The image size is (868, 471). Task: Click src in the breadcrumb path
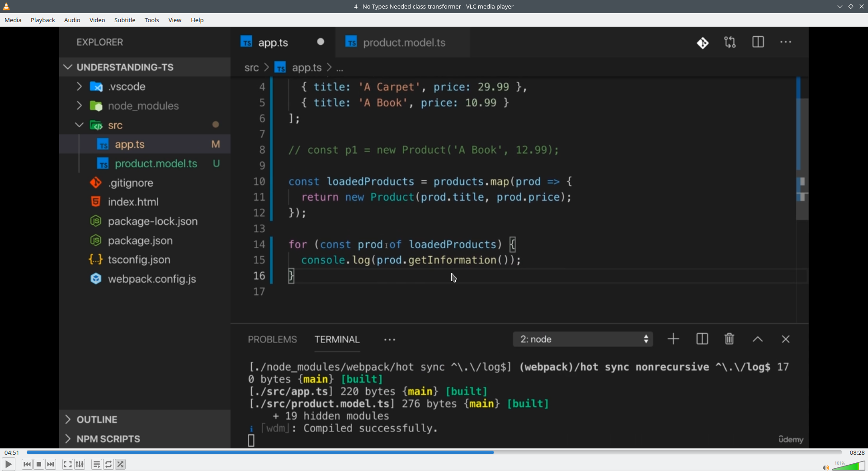(251, 68)
